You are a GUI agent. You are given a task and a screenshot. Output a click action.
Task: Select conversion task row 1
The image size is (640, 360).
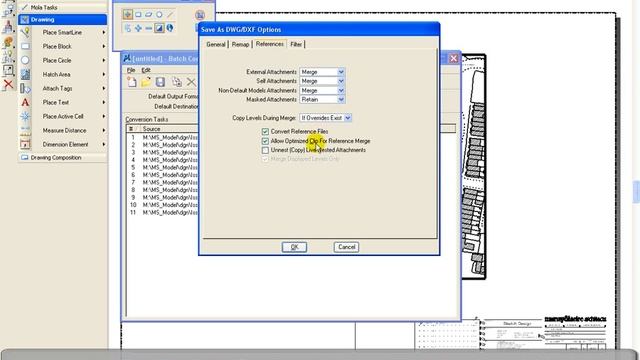[162, 138]
